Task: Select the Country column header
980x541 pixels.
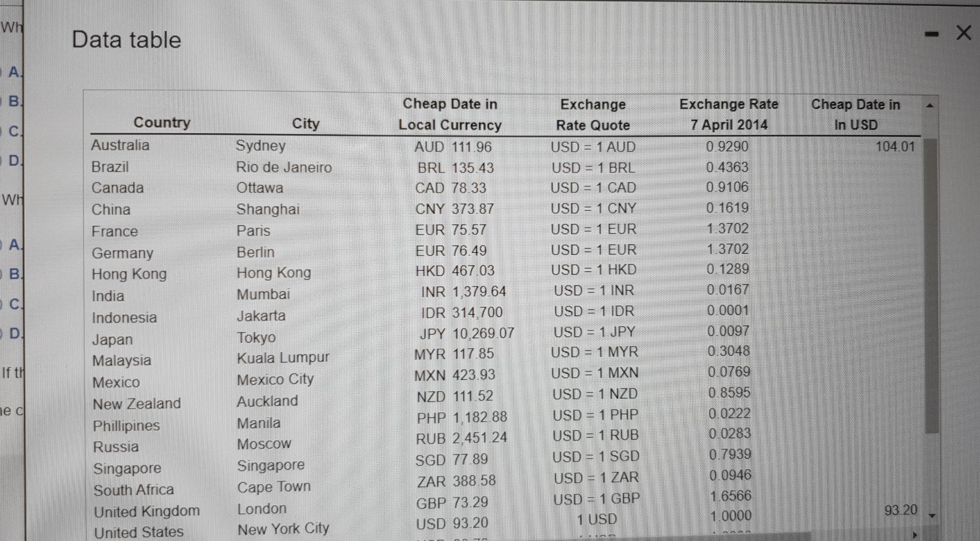Action: click(x=162, y=123)
